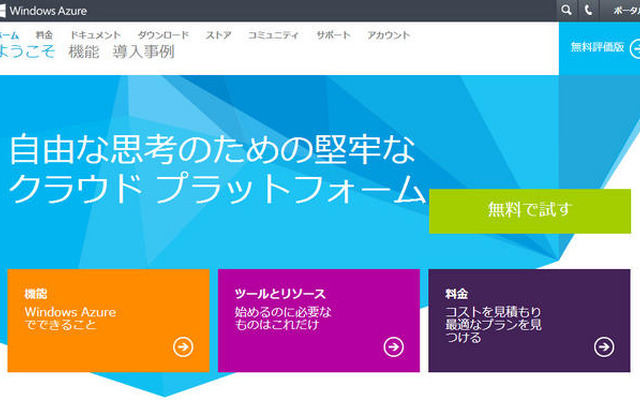Click the search magnifier icon
The width and height of the screenshot is (640, 400).
(567, 10)
